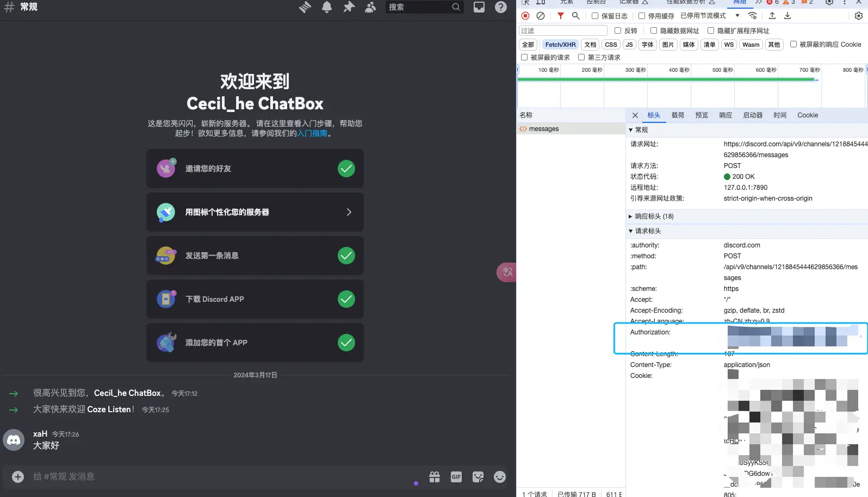Screen dimensions: 868x497
Task: Switch to 载荷 tab
Action: pyautogui.click(x=678, y=115)
